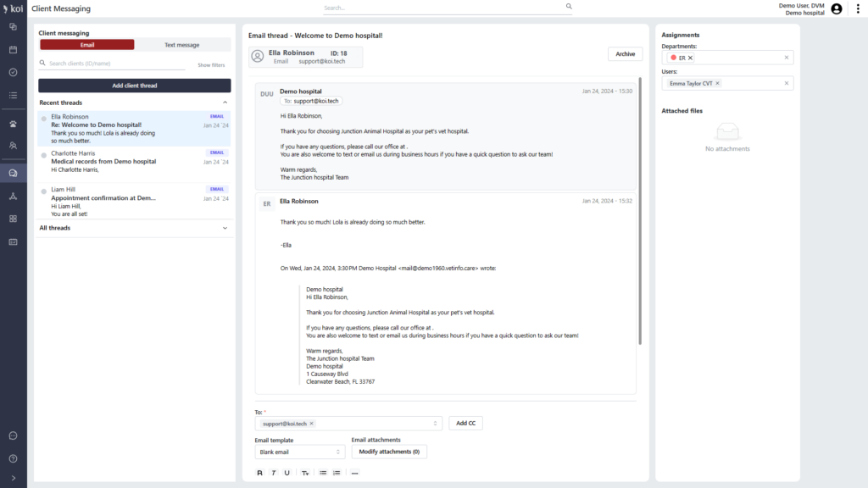Expand the All threads section
The image size is (868, 488).
pos(225,227)
